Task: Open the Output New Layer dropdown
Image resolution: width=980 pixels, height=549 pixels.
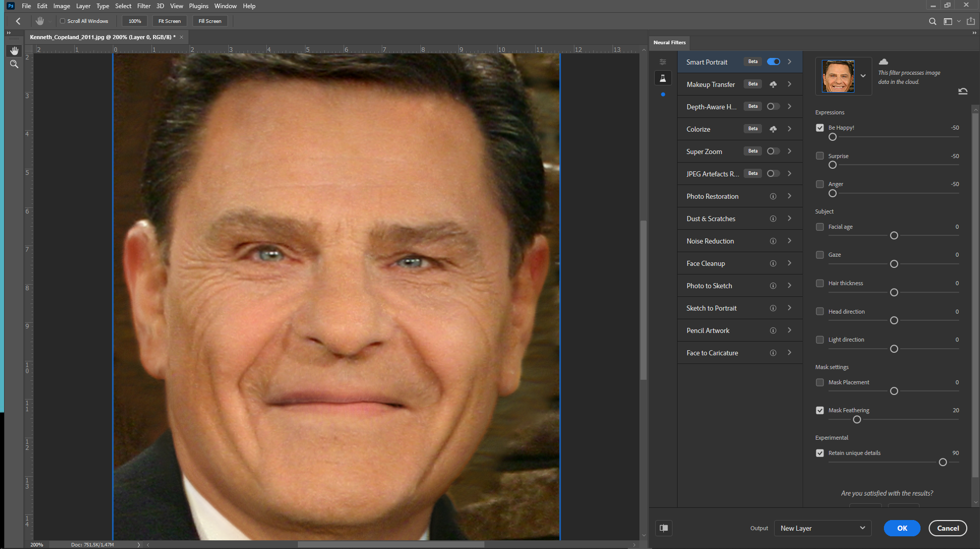Action: [x=822, y=528]
